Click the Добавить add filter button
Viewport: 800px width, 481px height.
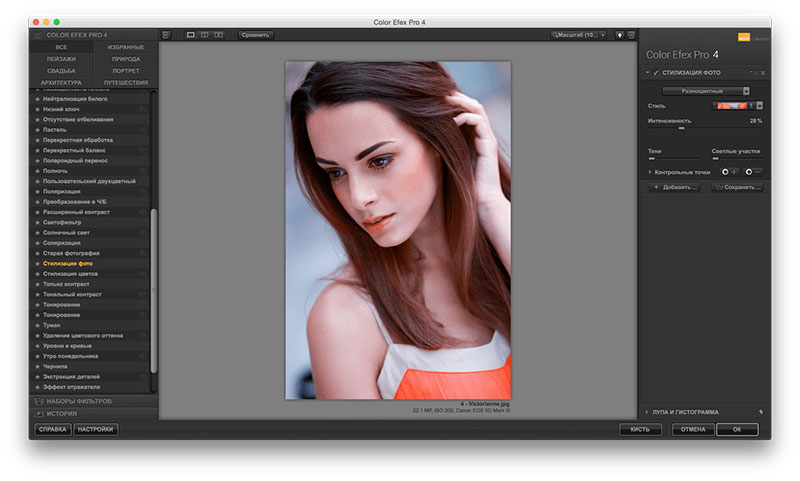tap(676, 187)
